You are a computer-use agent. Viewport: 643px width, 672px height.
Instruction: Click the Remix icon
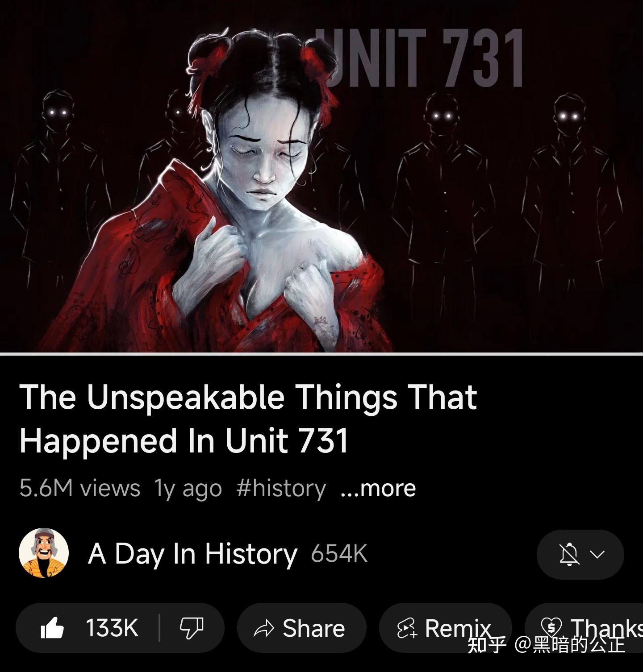[407, 628]
